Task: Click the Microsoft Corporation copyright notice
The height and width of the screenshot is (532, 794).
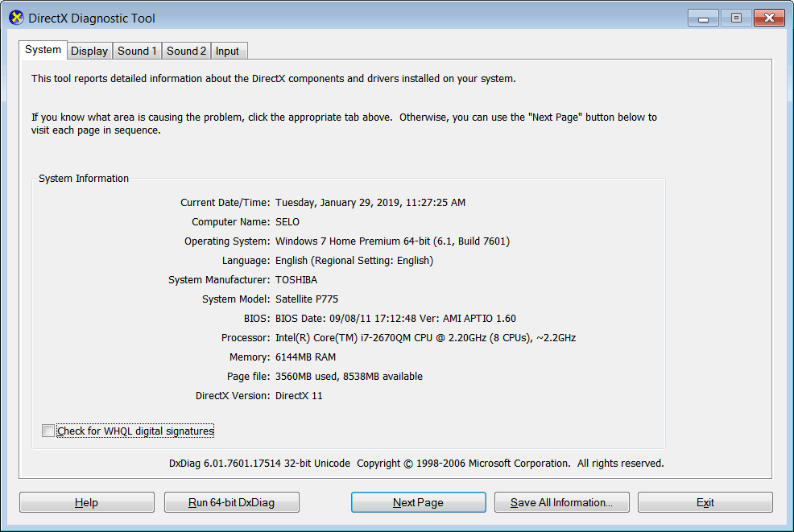Action: [x=511, y=463]
